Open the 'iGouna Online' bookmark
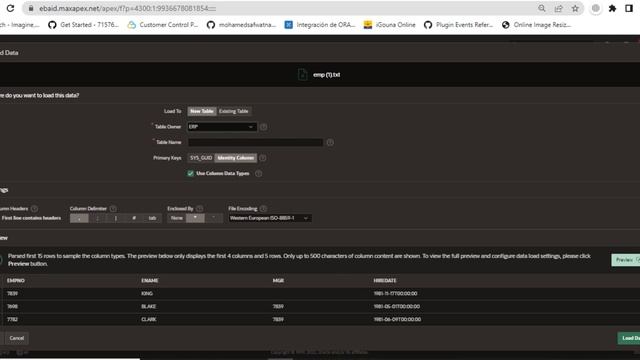Screen dimensions: 640x360 click(389, 25)
